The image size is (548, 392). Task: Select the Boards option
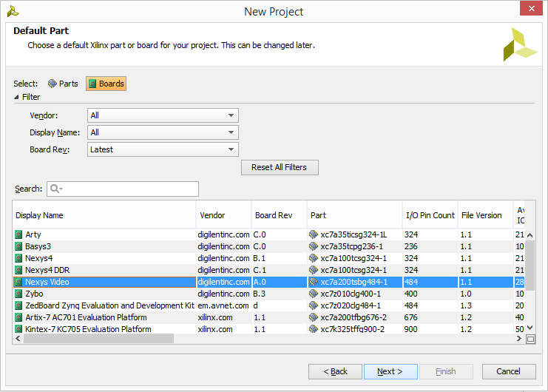tap(106, 84)
